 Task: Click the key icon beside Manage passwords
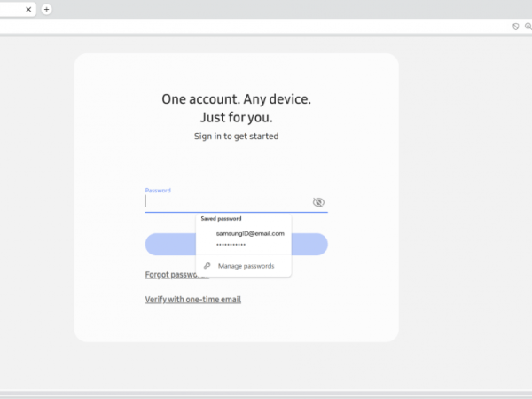pos(207,266)
